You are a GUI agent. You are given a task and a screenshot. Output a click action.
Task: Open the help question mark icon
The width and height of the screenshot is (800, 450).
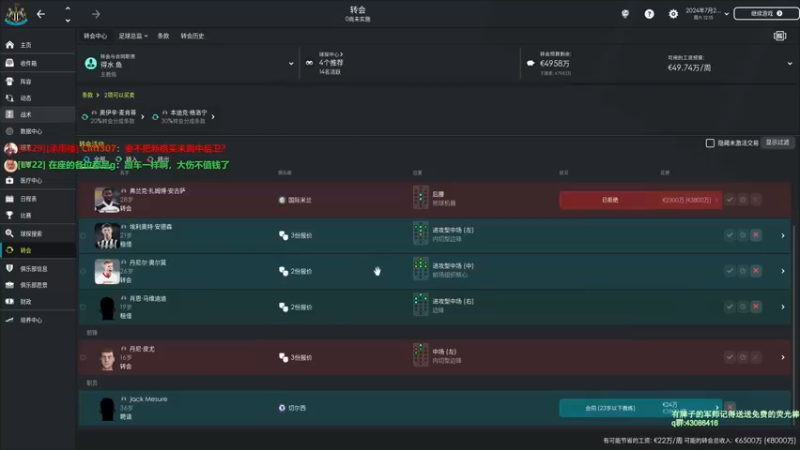(x=649, y=14)
